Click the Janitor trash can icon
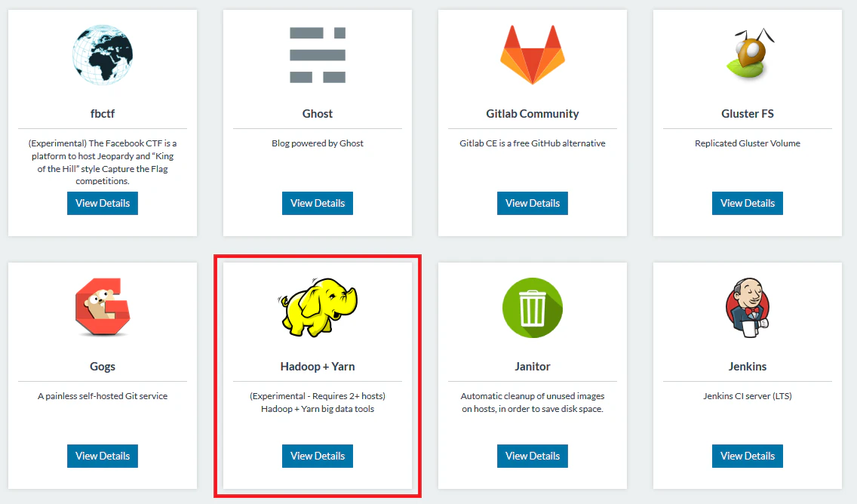 coord(533,308)
